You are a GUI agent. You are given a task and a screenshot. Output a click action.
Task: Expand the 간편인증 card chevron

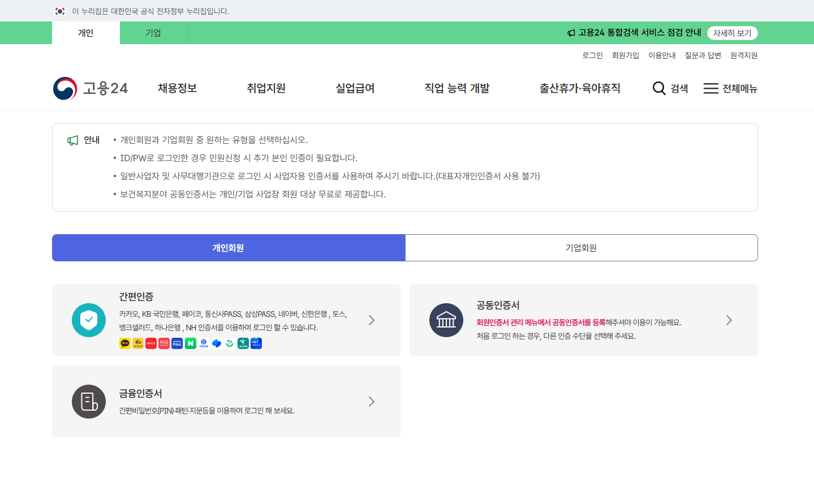click(x=371, y=320)
